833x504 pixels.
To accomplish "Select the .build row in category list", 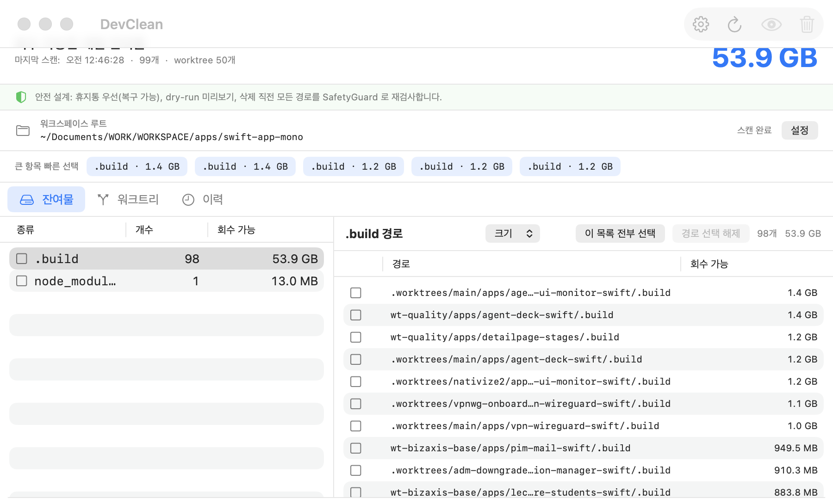I will point(167,258).
